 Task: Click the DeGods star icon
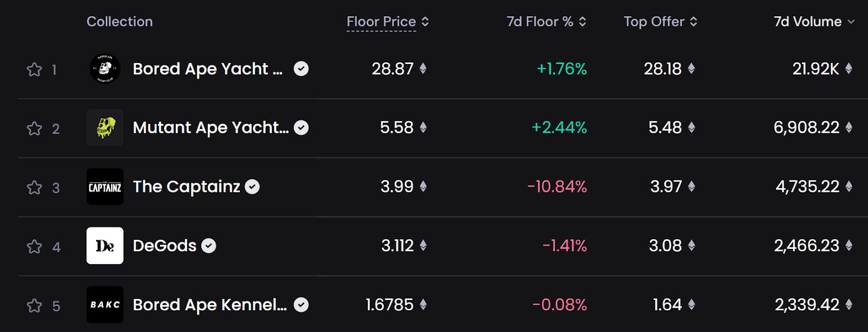[x=34, y=247]
